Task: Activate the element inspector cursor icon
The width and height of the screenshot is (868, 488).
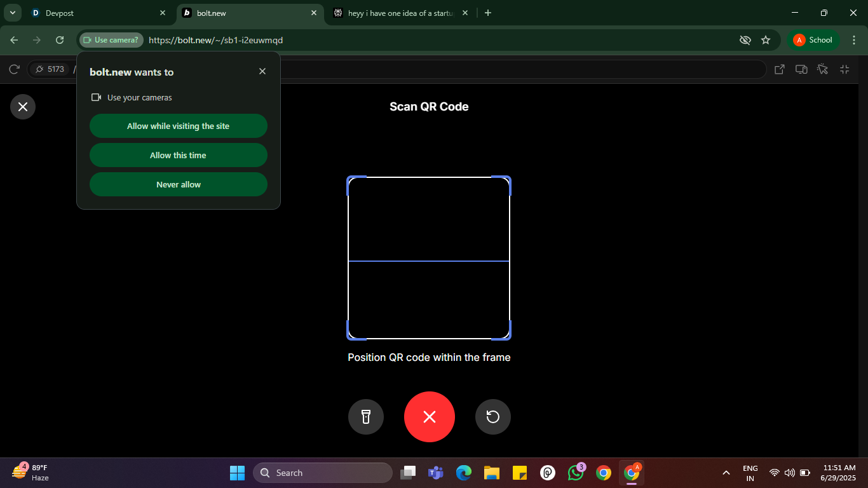Action: (x=823, y=69)
